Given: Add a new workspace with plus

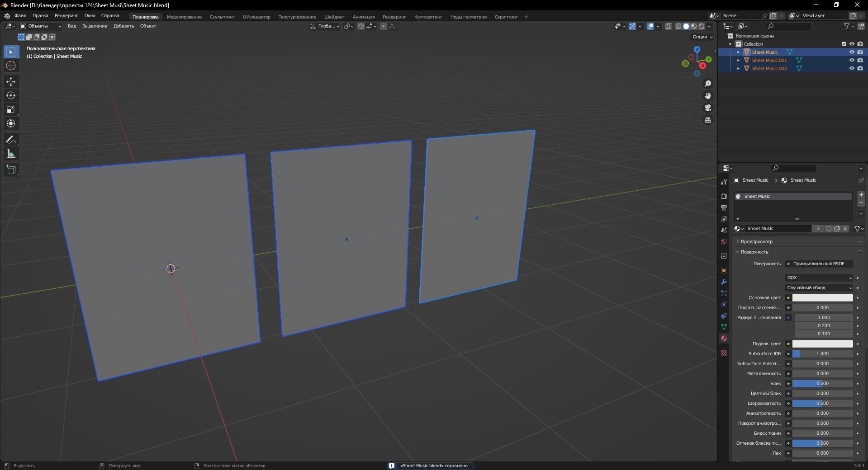Looking at the screenshot, I should [x=526, y=17].
